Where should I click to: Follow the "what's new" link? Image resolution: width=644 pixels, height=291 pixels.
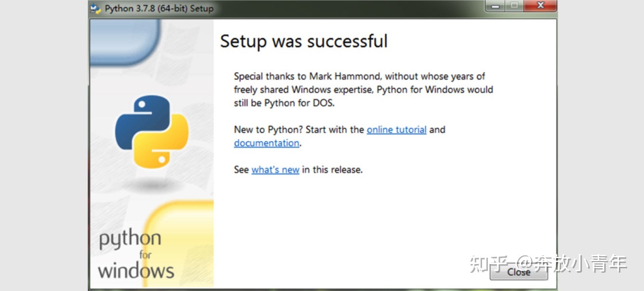tap(275, 170)
